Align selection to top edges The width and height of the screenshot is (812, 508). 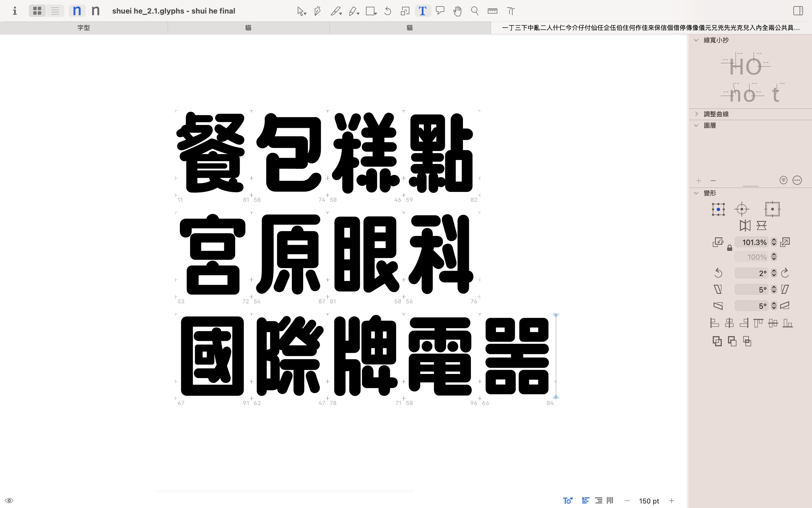pos(758,323)
